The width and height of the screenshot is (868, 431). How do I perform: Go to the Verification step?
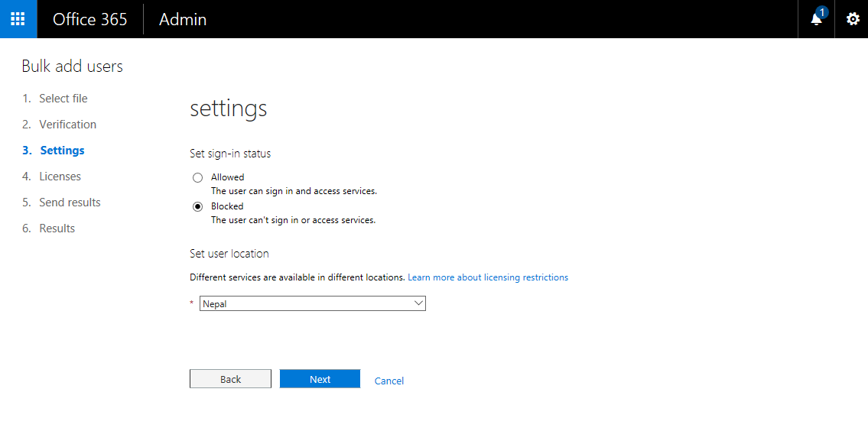coord(67,125)
